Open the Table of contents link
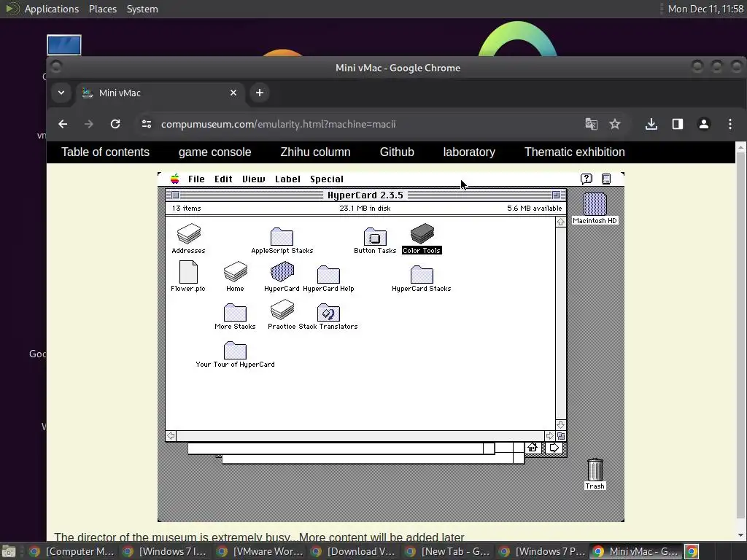 [x=105, y=152]
